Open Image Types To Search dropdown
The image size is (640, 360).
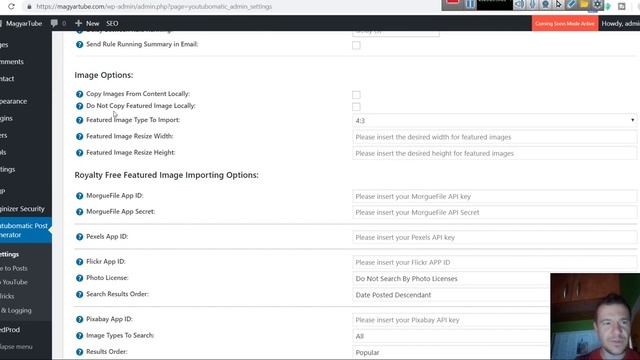coord(451,336)
